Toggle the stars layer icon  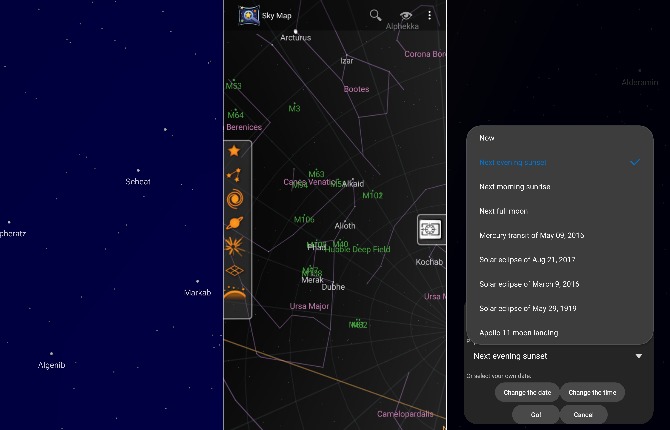coord(234,151)
